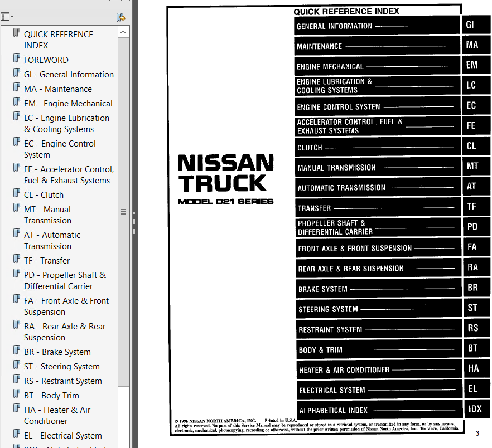Click the BR tab on the index page
The width and height of the screenshot is (492, 448).
[477, 288]
